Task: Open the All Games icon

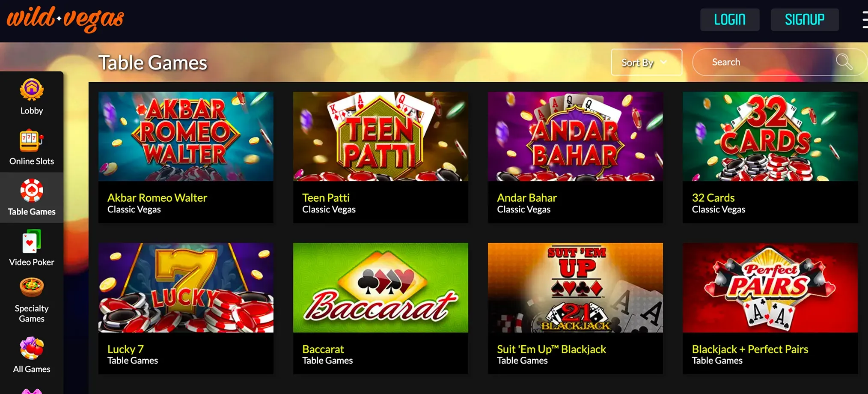Action: (x=32, y=348)
